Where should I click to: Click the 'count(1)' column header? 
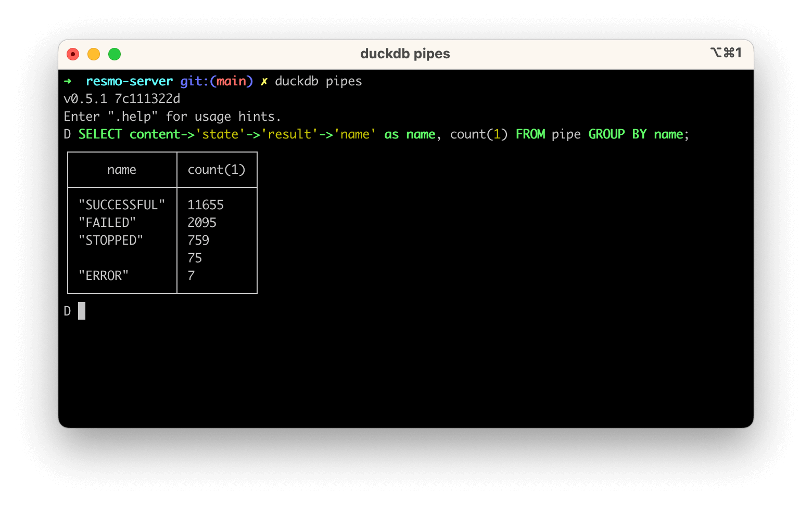pyautogui.click(x=217, y=170)
